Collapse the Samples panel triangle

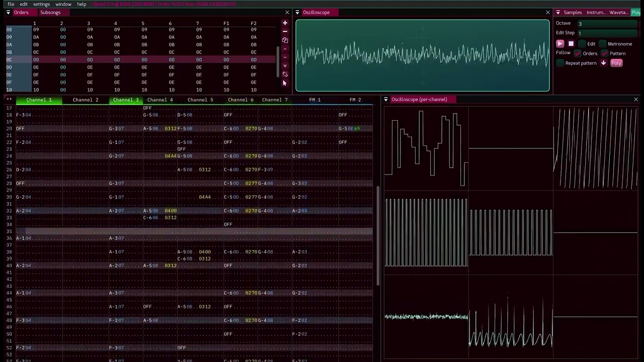point(558,12)
